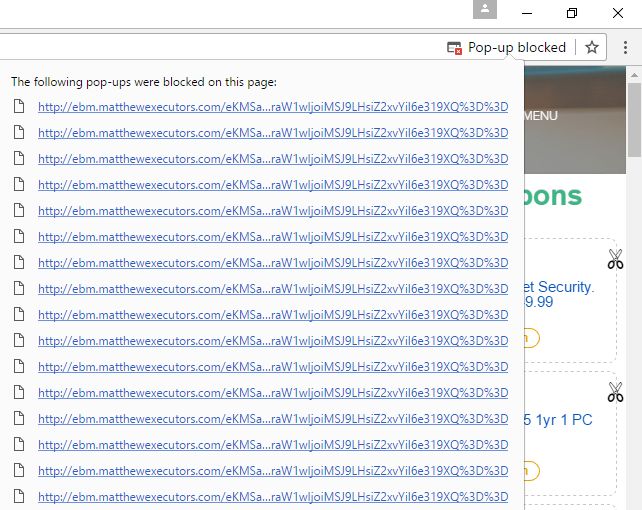Open the last visible blocked pop-up link

click(x=273, y=497)
